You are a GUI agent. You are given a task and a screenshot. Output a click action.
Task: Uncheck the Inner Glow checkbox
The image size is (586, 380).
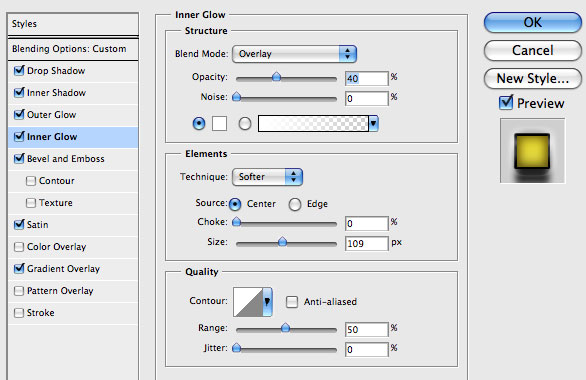(x=19, y=137)
